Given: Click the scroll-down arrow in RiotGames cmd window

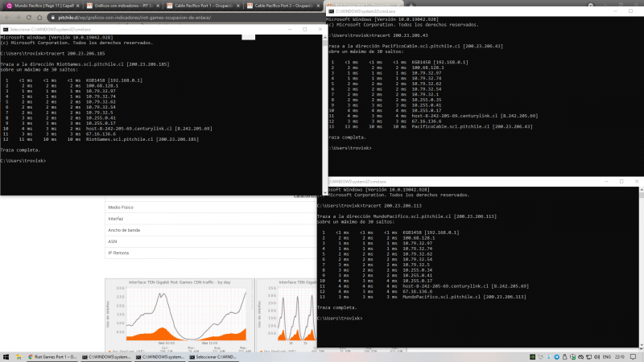Looking at the screenshot, I should tap(325, 192).
